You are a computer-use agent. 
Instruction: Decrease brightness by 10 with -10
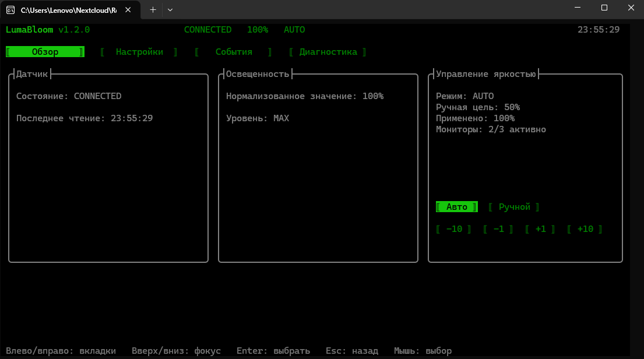[454, 229]
